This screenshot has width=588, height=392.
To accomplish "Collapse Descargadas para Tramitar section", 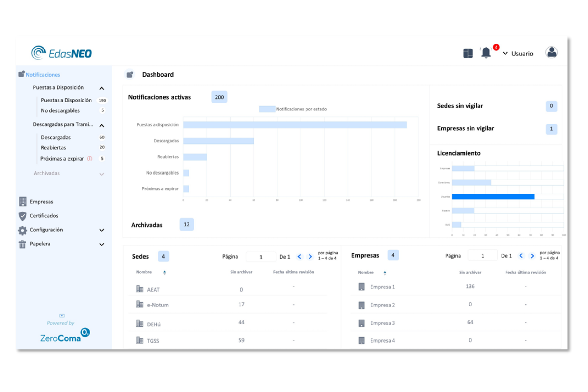I will pyautogui.click(x=102, y=125).
